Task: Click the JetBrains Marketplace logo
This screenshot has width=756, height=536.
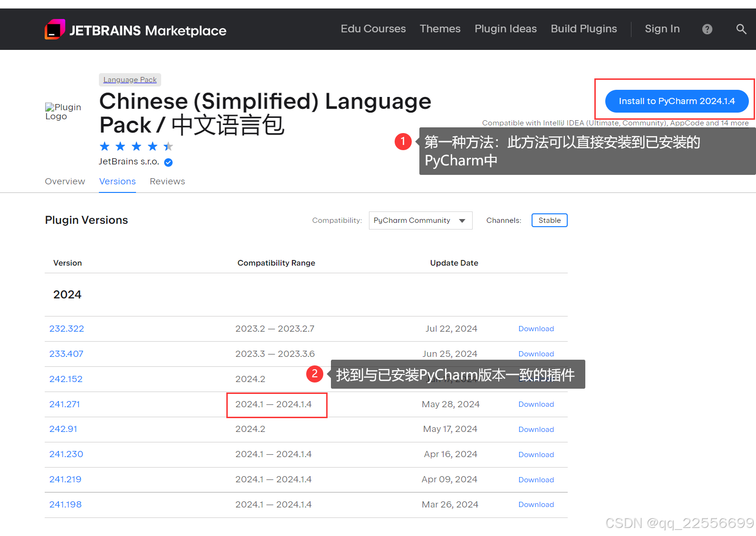Action: tap(136, 29)
